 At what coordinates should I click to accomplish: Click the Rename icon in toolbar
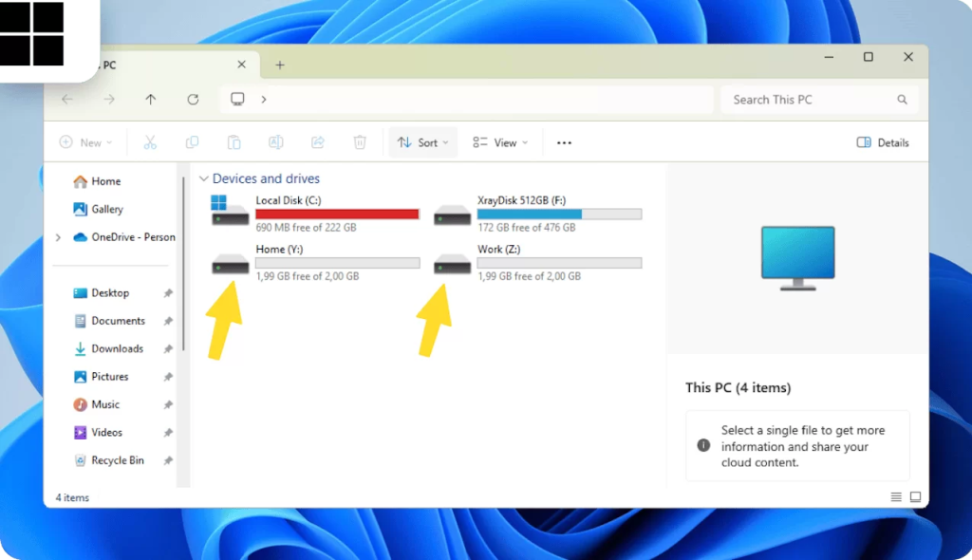coord(276,142)
